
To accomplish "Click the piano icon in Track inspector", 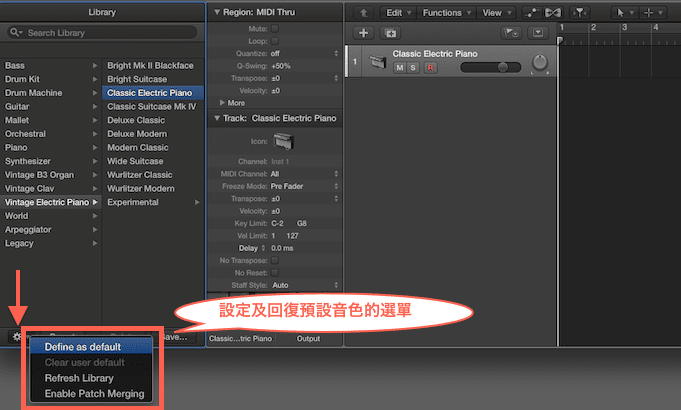I will click(283, 141).
